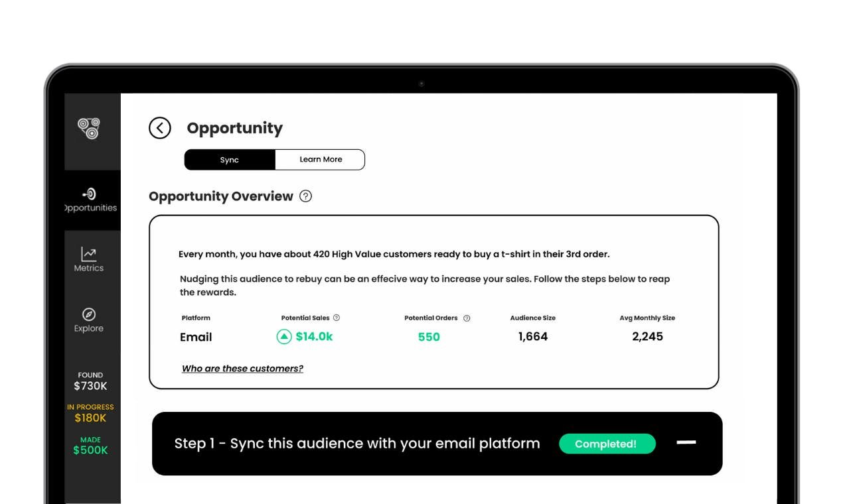
Task: Open help icon next to Opportunity Overview
Action: tap(305, 196)
